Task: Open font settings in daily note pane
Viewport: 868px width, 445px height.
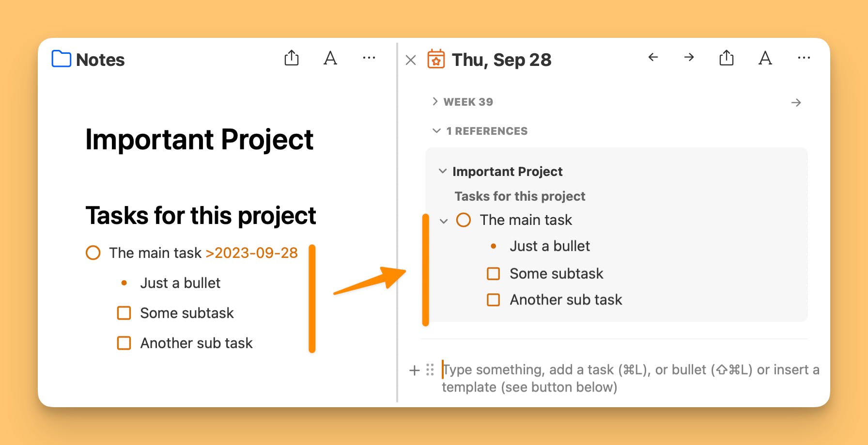Action: click(x=765, y=58)
